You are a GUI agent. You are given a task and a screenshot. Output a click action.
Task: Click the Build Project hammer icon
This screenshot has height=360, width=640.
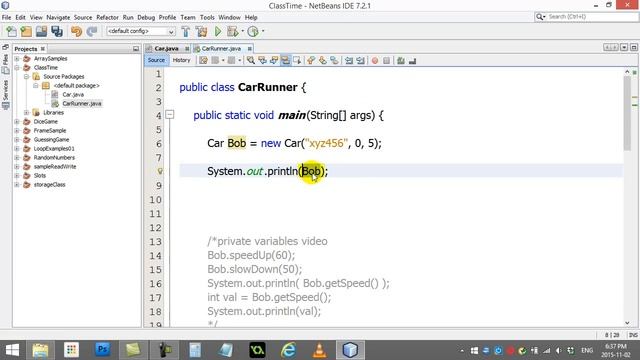coord(186,31)
